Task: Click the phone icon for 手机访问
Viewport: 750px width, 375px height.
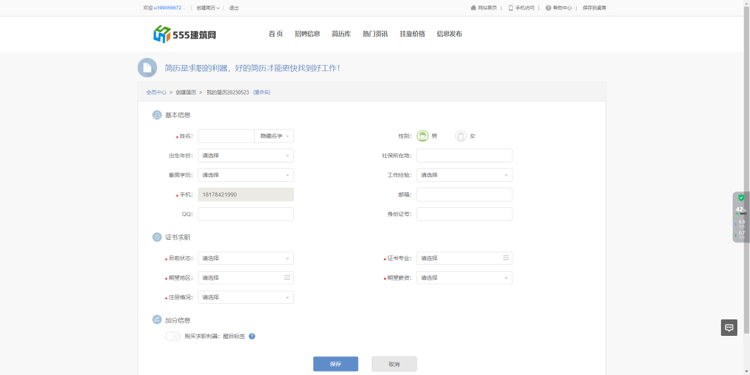Action: coord(510,8)
